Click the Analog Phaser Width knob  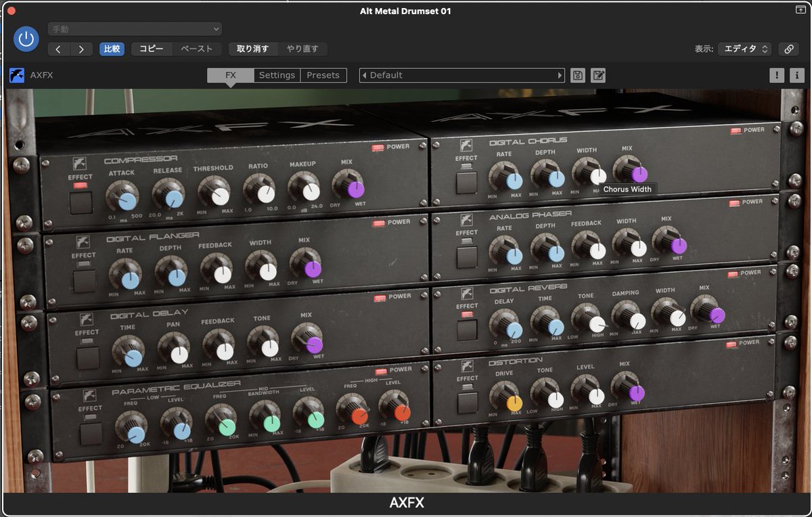pos(630,244)
